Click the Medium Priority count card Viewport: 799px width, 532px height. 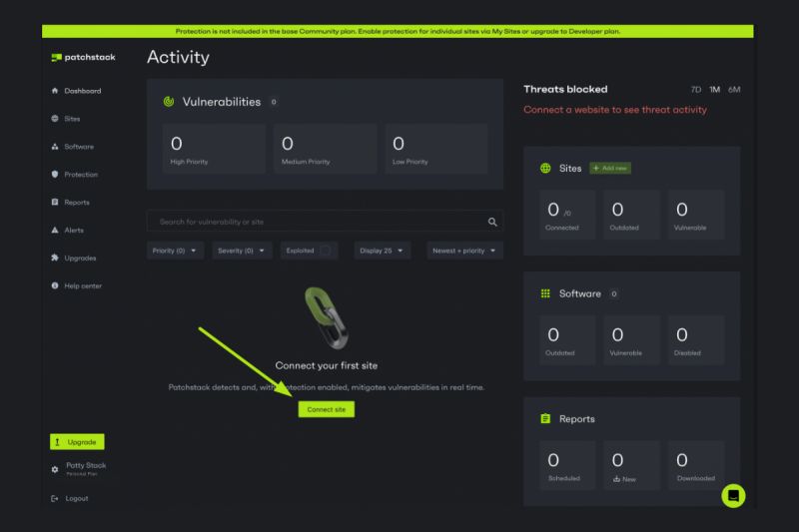coord(326,149)
